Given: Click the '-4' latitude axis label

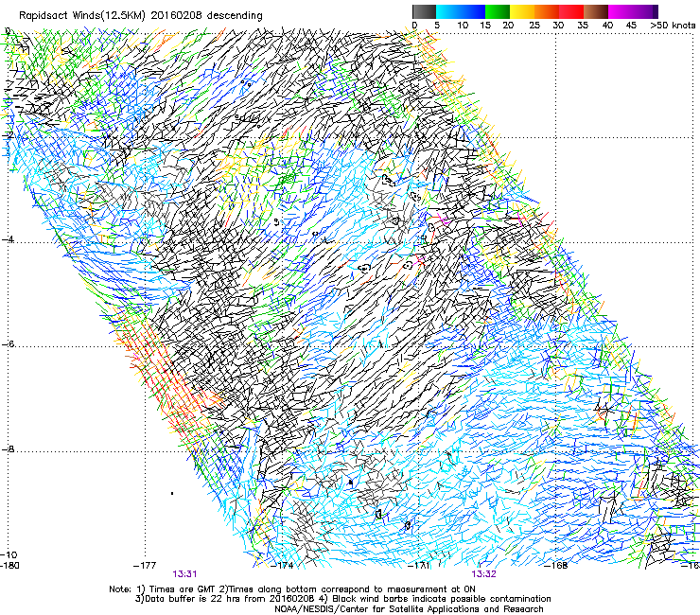Looking at the screenshot, I should (x=8, y=239).
